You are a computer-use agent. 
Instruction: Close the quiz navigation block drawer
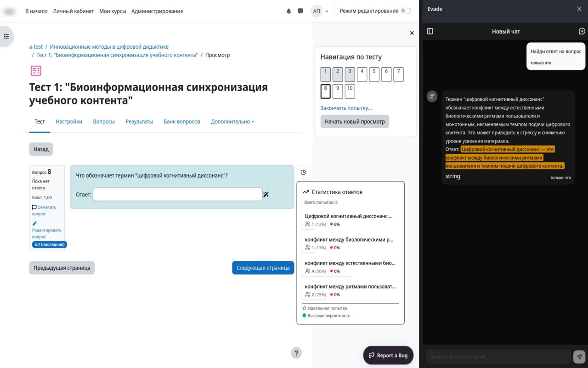412,33
